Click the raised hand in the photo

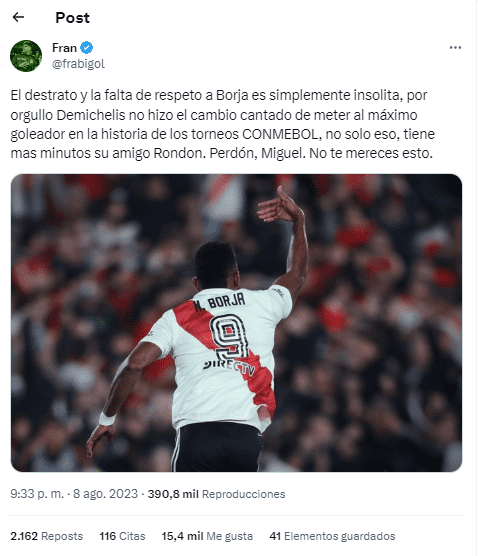[x=280, y=205]
